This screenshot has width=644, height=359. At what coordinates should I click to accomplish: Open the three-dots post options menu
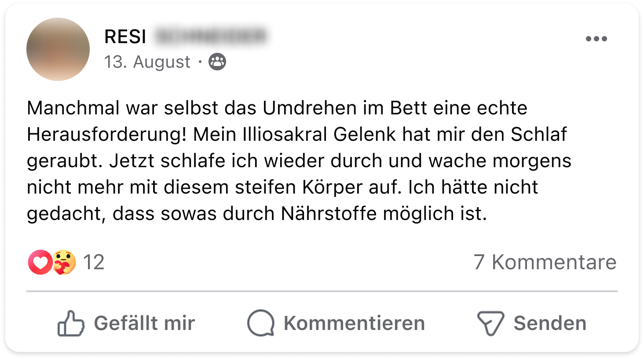(x=596, y=39)
